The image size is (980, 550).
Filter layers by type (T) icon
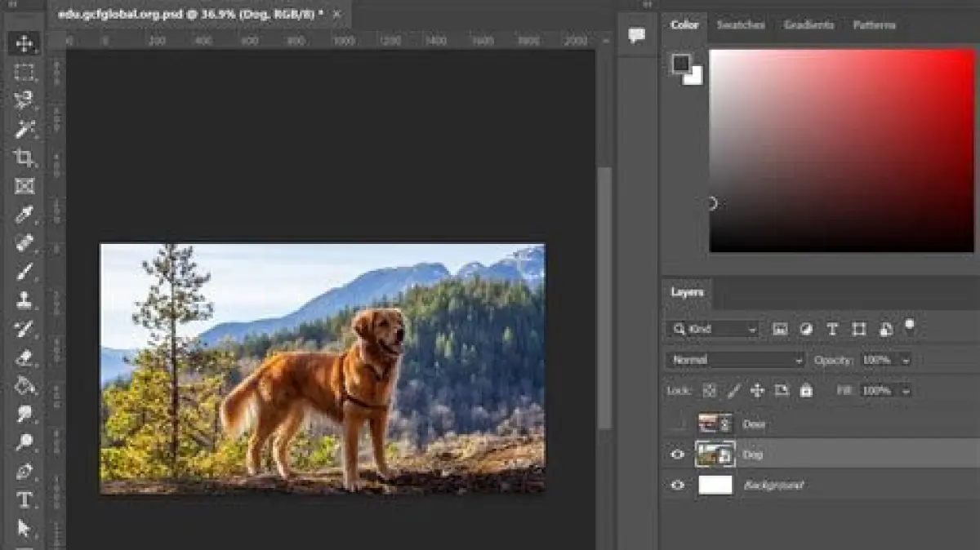832,330
